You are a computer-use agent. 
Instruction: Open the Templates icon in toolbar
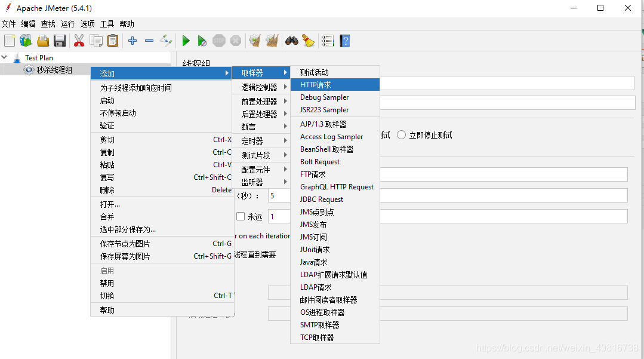26,41
